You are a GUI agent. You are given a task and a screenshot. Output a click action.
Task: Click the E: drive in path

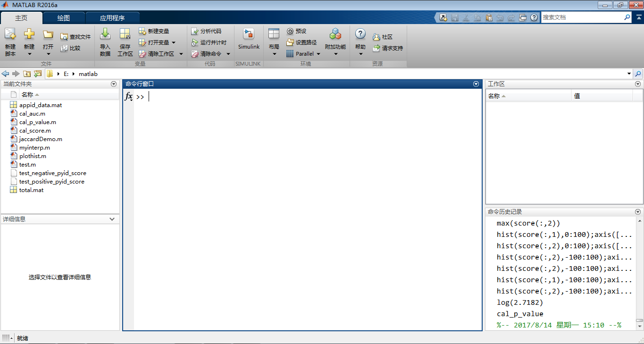[x=66, y=74]
